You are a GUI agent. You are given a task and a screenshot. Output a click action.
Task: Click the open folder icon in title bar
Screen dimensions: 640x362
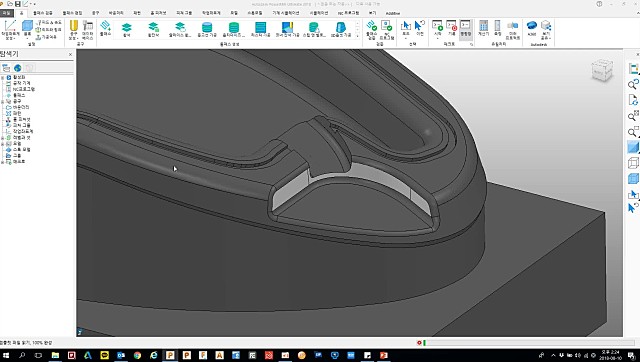point(10,4)
